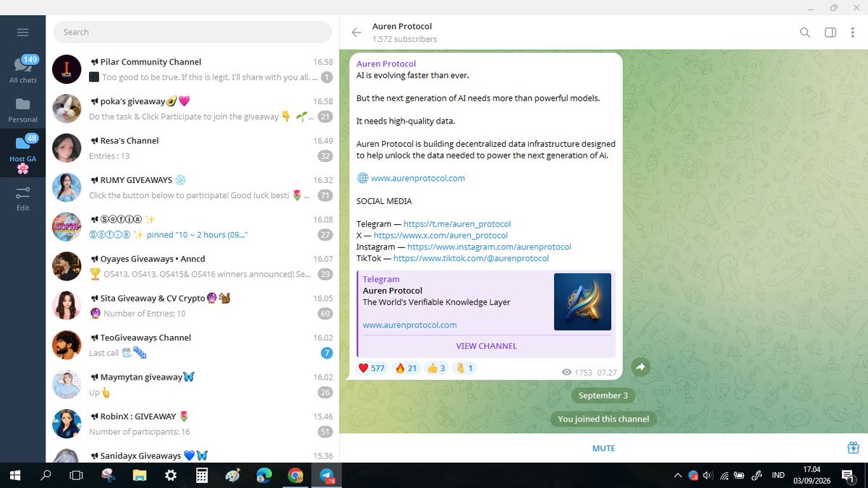Open Pilar Community Channel avatar
Image resolution: width=868 pixels, height=488 pixels.
[x=67, y=69]
